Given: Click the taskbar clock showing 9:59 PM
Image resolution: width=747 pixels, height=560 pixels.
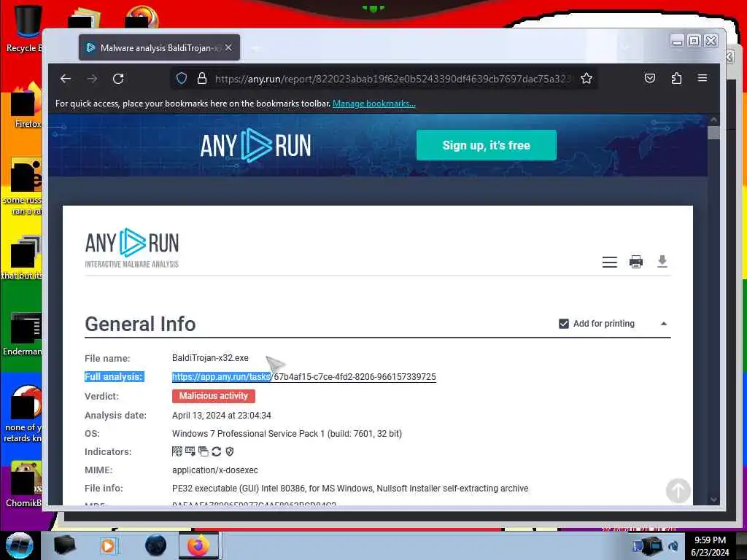Looking at the screenshot, I should click(x=710, y=545).
